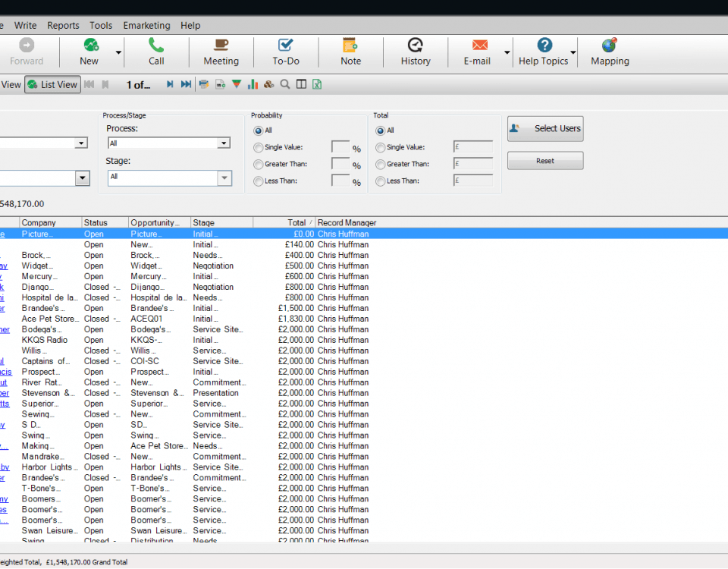This screenshot has width=728, height=569.
Task: Click Probability Single Value percent field
Action: click(x=340, y=147)
